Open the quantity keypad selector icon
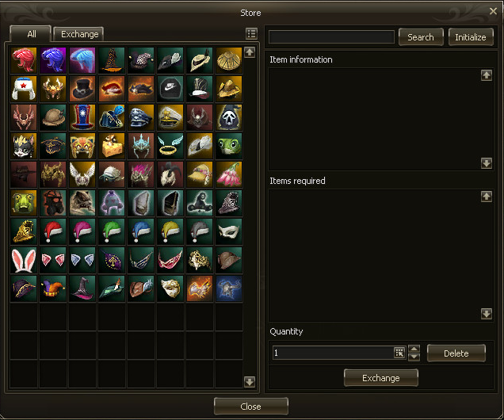Viewport: 504px width, 420px height. [399, 353]
